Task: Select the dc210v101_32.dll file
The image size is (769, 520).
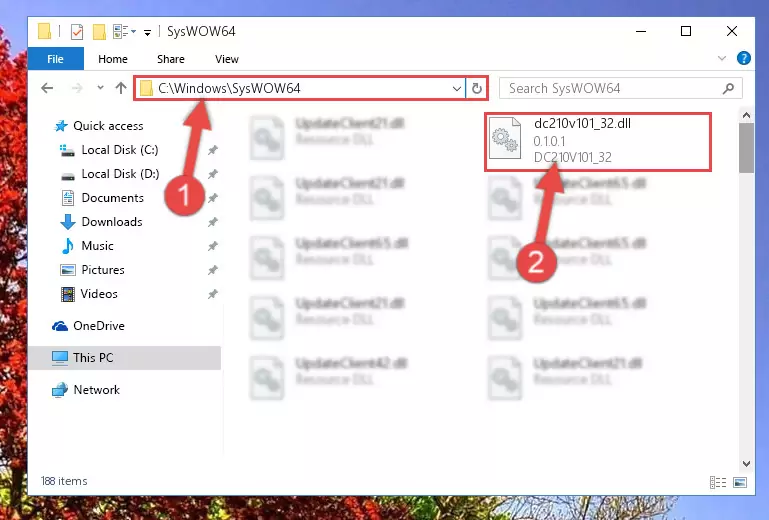Action: (x=598, y=142)
